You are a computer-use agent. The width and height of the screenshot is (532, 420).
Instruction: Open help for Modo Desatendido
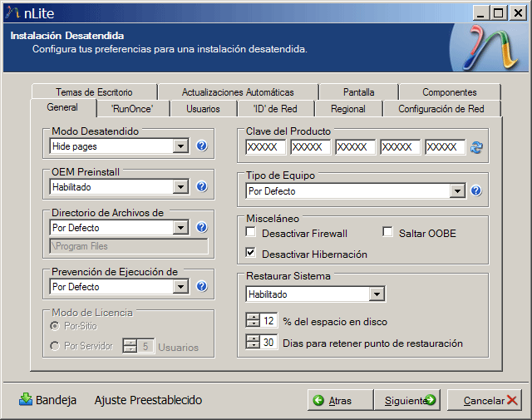(202, 146)
